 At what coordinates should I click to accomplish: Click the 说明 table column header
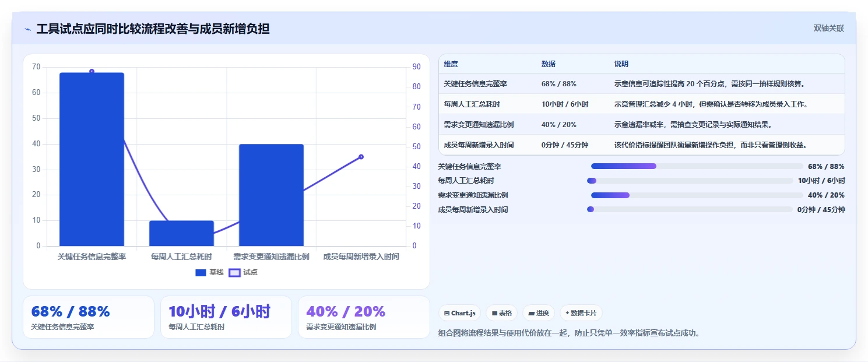pos(621,64)
